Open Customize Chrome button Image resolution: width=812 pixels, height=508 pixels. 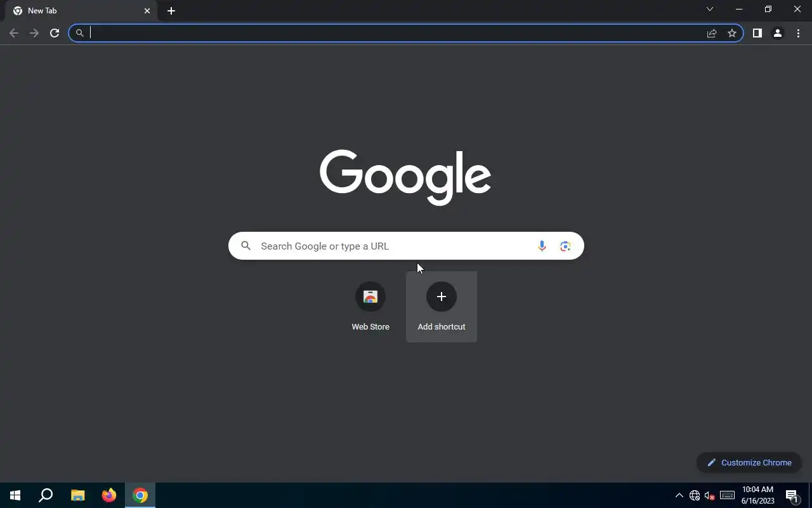tap(749, 462)
